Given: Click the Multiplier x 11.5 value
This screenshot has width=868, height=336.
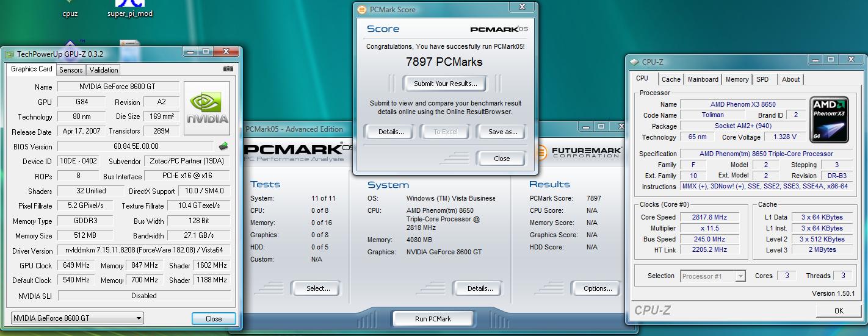Looking at the screenshot, I should tap(709, 228).
